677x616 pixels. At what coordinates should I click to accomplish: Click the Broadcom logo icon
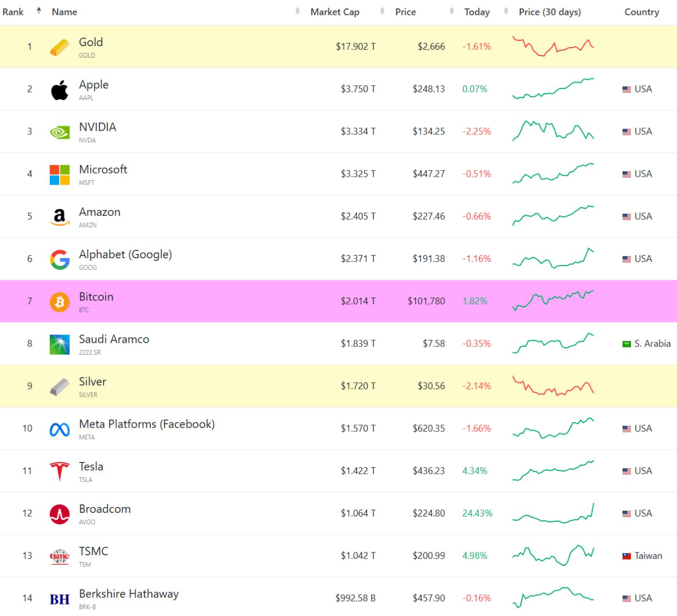click(60, 514)
